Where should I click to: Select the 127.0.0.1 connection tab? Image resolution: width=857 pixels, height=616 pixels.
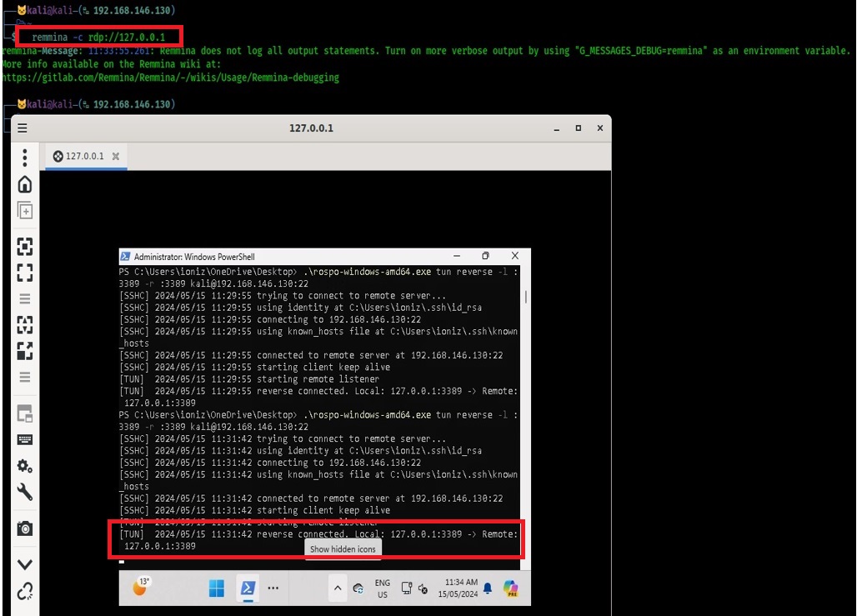86,157
